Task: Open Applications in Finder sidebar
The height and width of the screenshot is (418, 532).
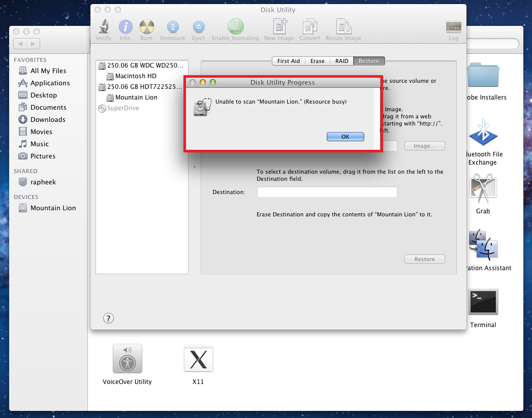Action: [x=44, y=83]
